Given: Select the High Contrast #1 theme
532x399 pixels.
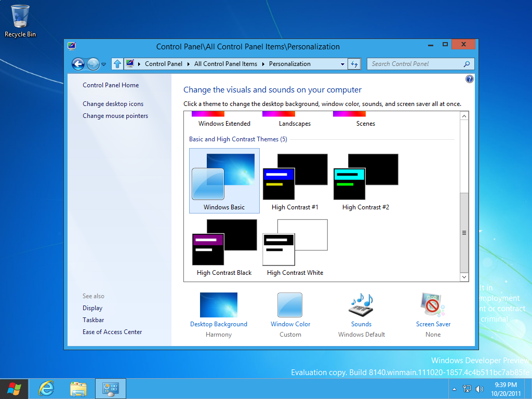Looking at the screenshot, I should coord(295,182).
